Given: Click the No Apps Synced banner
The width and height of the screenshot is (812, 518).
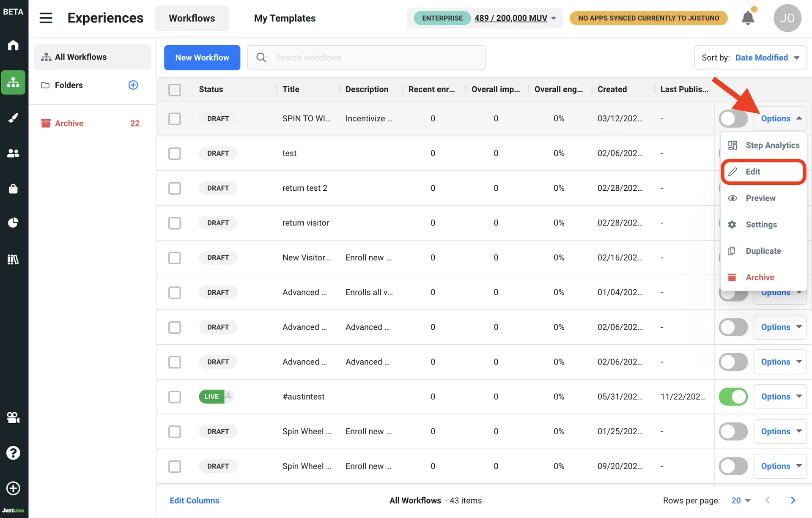Looking at the screenshot, I should 648,18.
